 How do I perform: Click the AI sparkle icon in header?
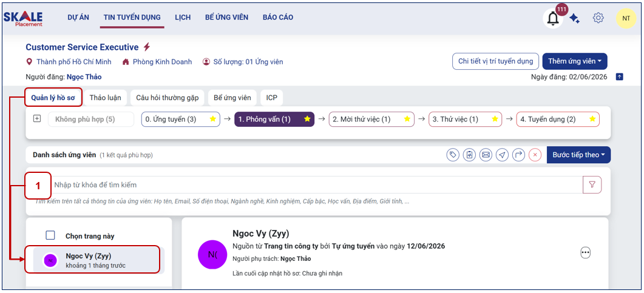(x=575, y=18)
